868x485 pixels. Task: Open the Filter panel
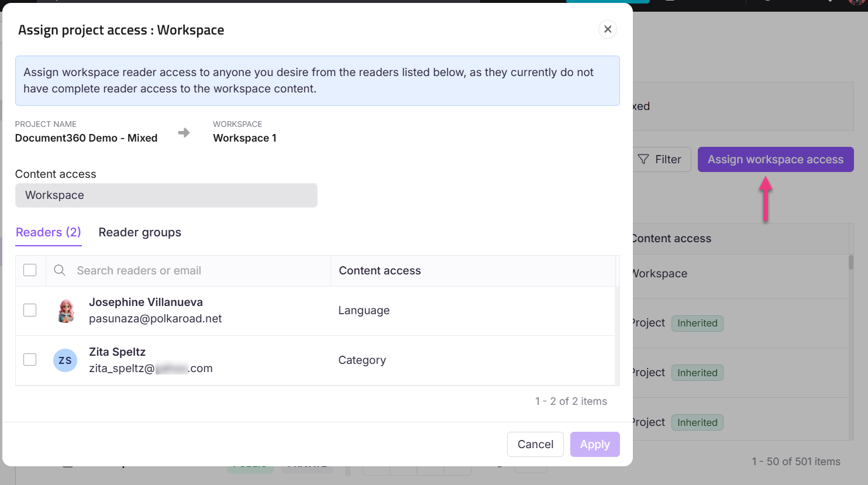661,159
